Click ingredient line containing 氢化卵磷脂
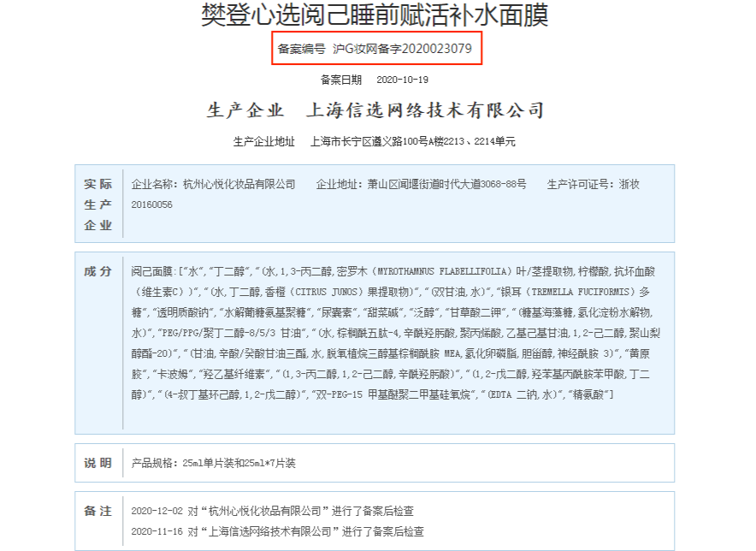The height and width of the screenshot is (551, 756). coord(391,353)
